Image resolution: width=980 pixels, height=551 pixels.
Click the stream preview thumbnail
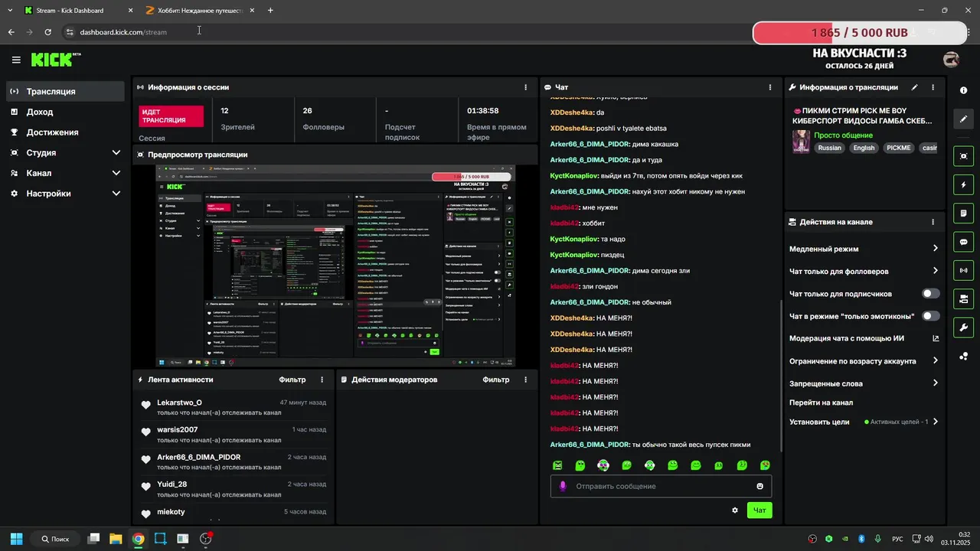[x=335, y=266]
